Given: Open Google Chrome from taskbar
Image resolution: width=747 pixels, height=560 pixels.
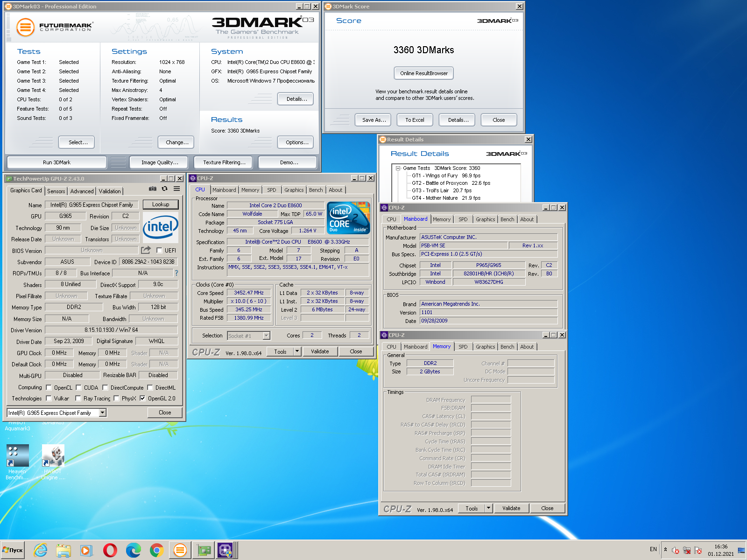Looking at the screenshot, I should point(157,551).
